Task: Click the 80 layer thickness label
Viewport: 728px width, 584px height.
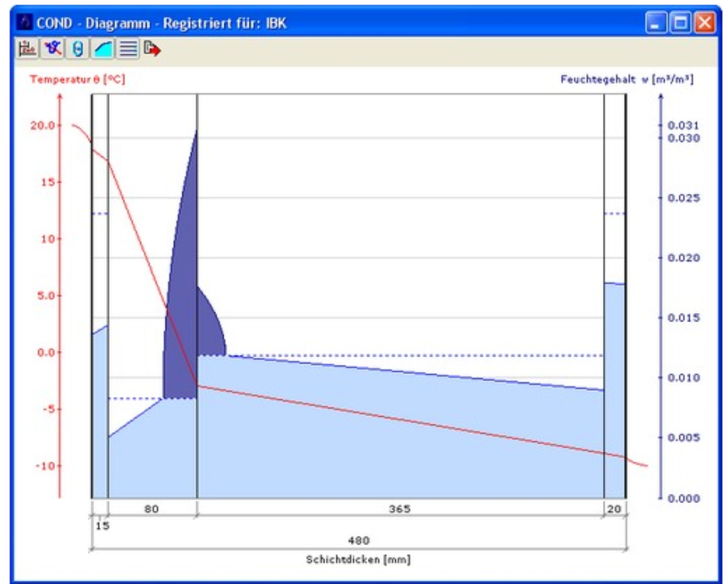Action: [152, 509]
